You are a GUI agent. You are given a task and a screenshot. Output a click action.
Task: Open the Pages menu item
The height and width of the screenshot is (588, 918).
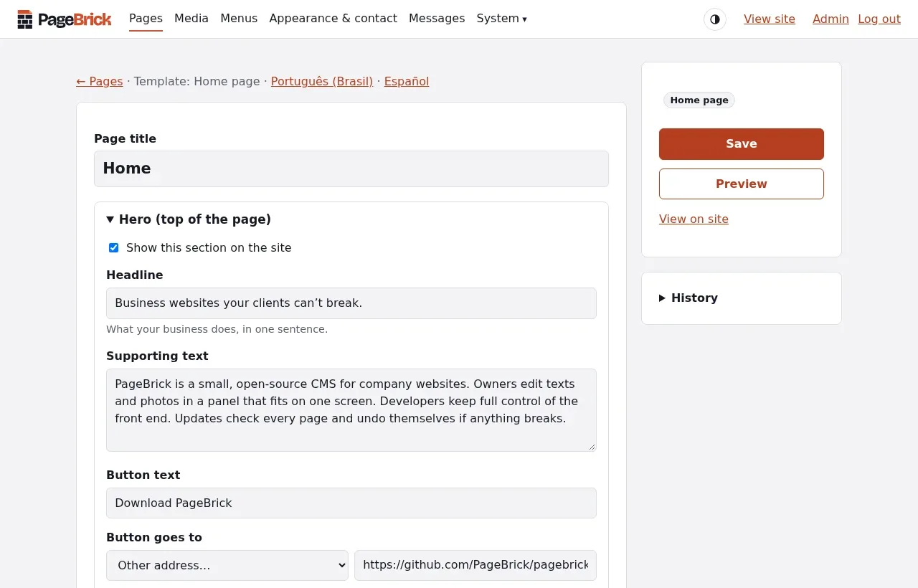(x=146, y=19)
